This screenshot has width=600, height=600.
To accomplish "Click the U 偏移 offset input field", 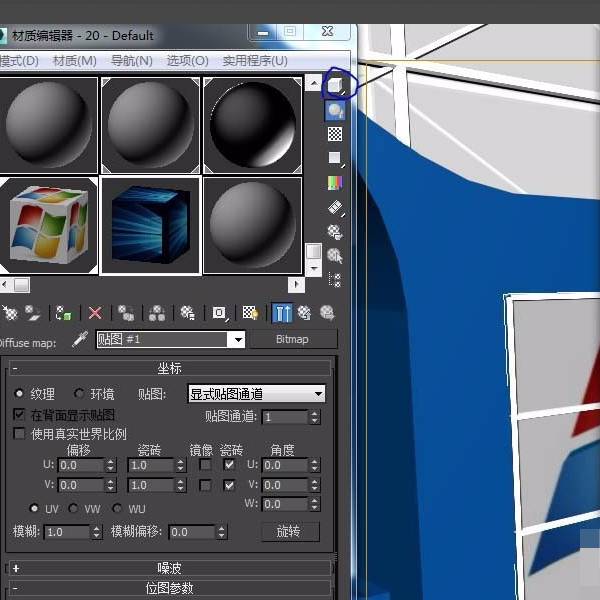I will [x=81, y=465].
